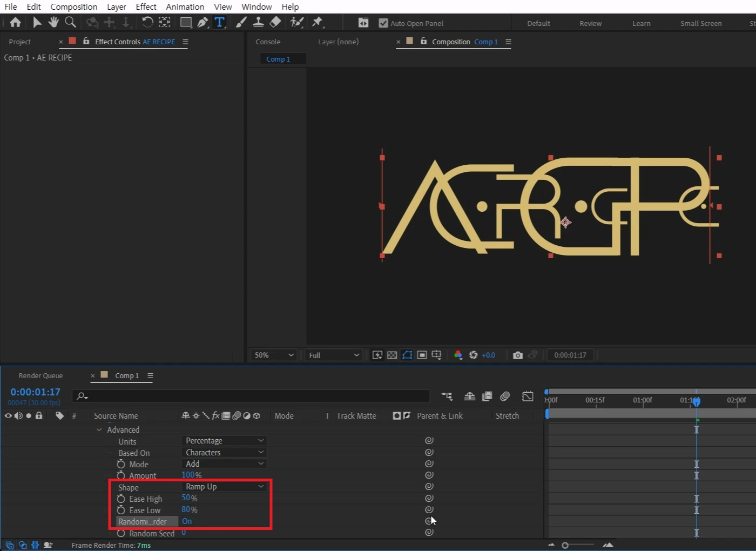Screen dimensions: 756x551
Task: Click the Home icon in the toolbar
Action: (x=15, y=22)
